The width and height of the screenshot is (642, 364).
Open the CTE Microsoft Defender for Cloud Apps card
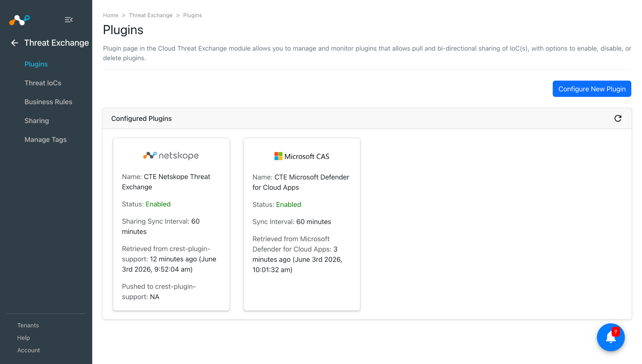pyautogui.click(x=302, y=224)
